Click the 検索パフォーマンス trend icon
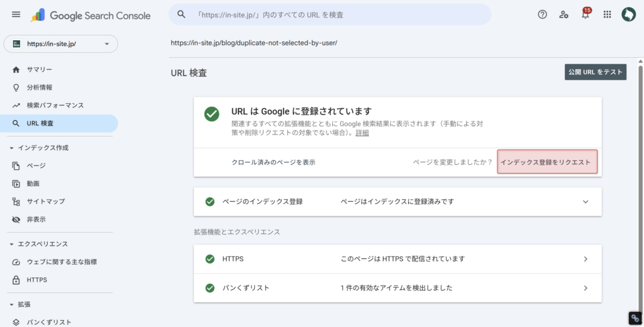644x327 pixels. 16,105
